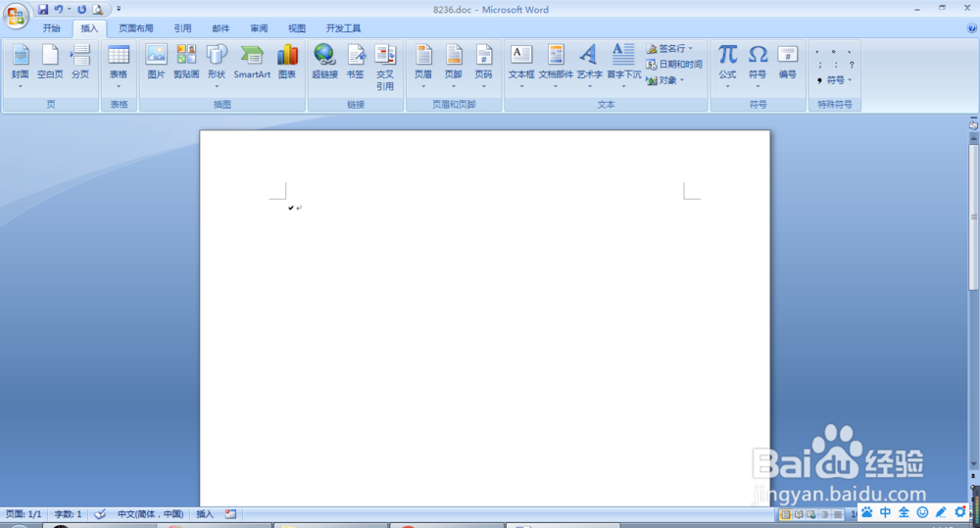The height and width of the screenshot is (528, 980).
Task: Switch to the View (视图) tab
Action: point(297,28)
